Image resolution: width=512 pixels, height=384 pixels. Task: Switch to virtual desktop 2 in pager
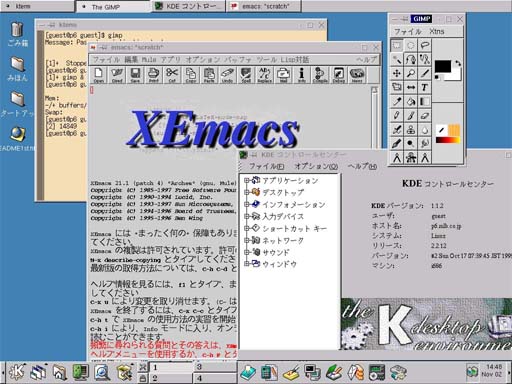click(171, 378)
